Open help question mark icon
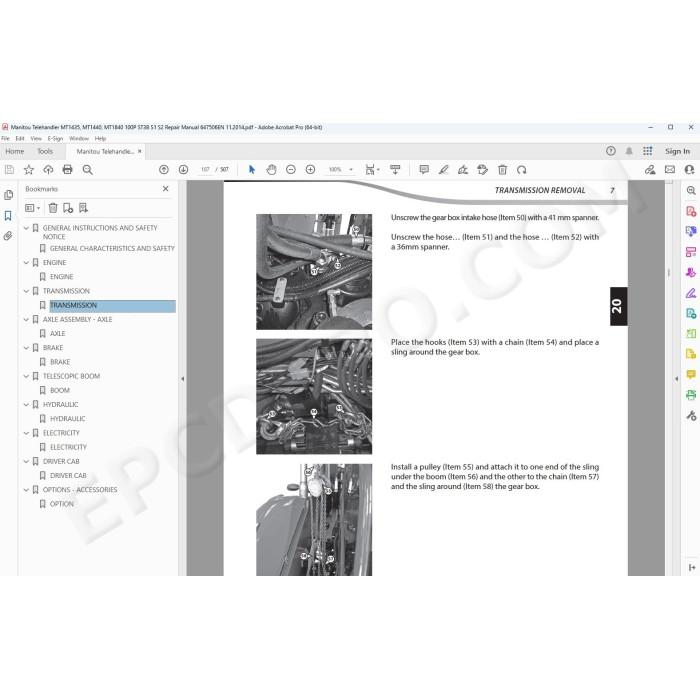 (x=611, y=151)
